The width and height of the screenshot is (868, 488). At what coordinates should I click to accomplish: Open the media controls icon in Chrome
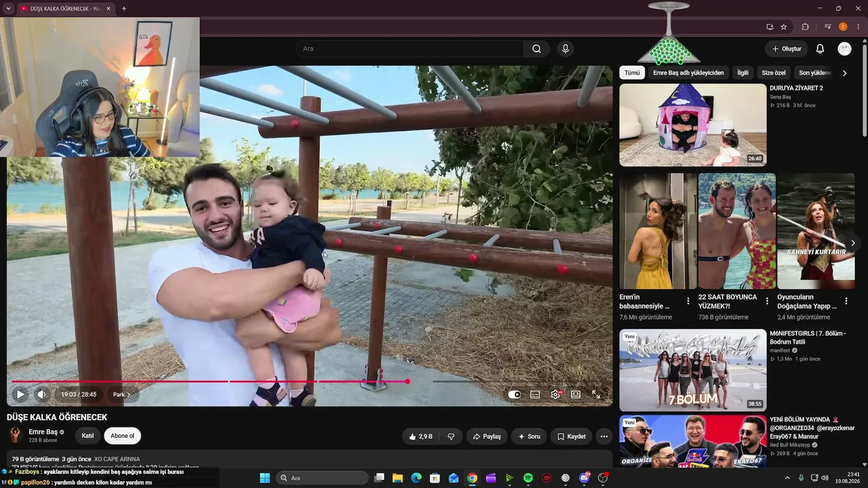[828, 27]
